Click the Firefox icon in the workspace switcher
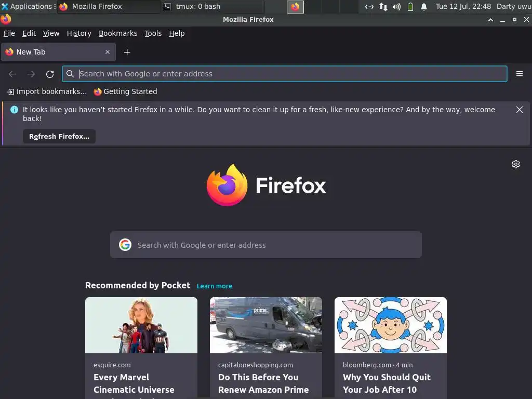Screen dimensions: 532x399 coord(295,7)
